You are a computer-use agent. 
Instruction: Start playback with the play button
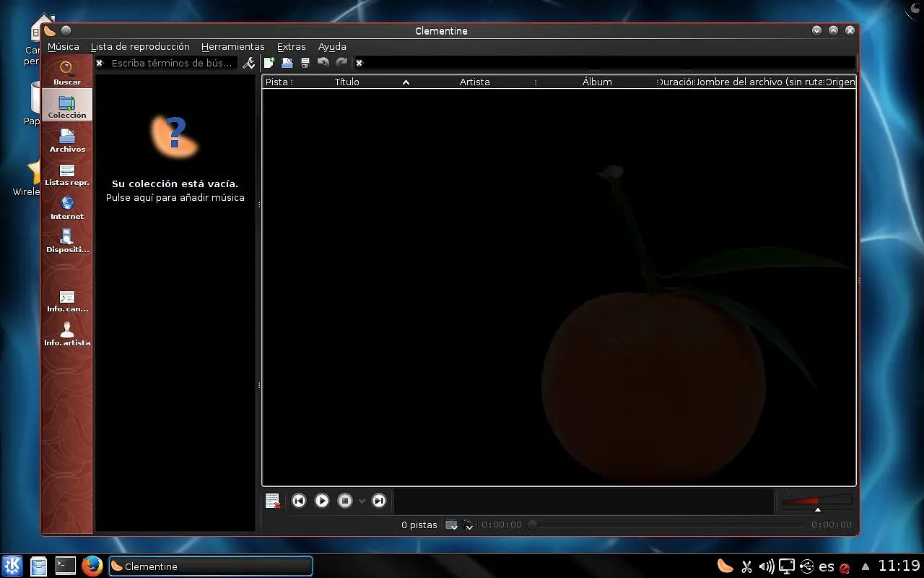coord(322,501)
